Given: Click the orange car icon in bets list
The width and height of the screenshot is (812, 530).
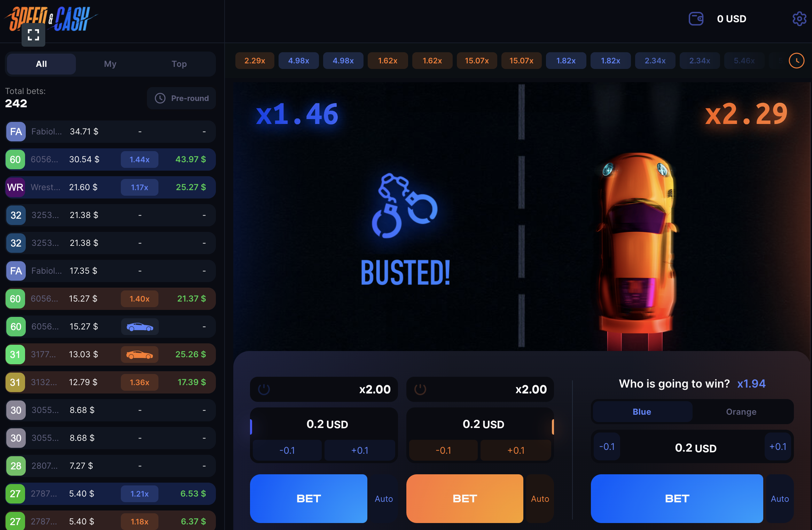Looking at the screenshot, I should (140, 354).
